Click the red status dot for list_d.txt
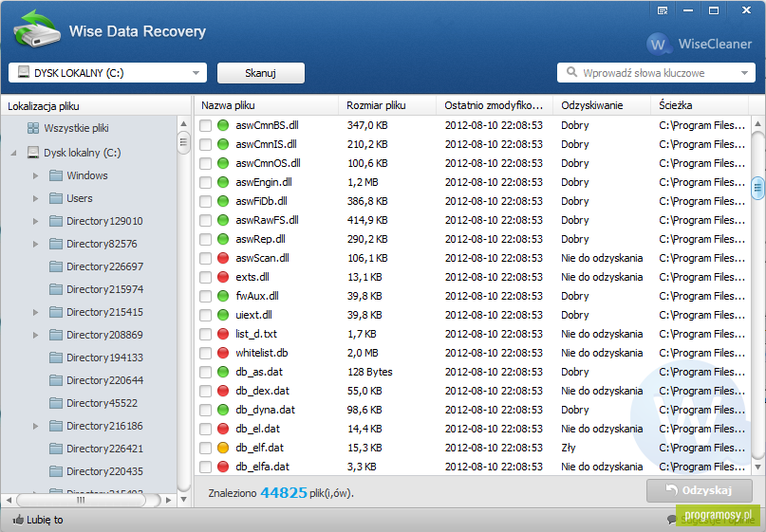This screenshot has width=766, height=532. 223,335
